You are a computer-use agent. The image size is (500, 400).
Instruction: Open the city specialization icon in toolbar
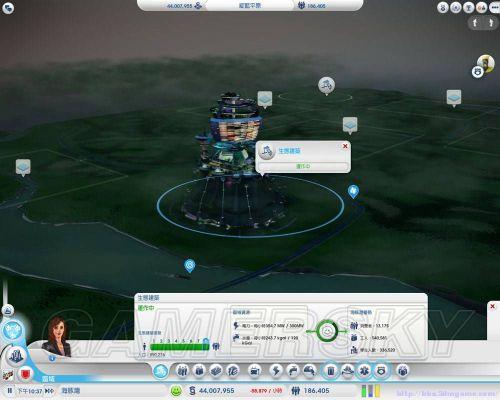pyautogui.click(x=216, y=371)
